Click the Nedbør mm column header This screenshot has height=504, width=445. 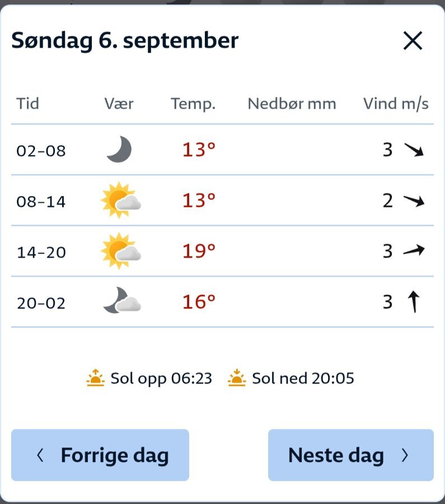point(292,104)
